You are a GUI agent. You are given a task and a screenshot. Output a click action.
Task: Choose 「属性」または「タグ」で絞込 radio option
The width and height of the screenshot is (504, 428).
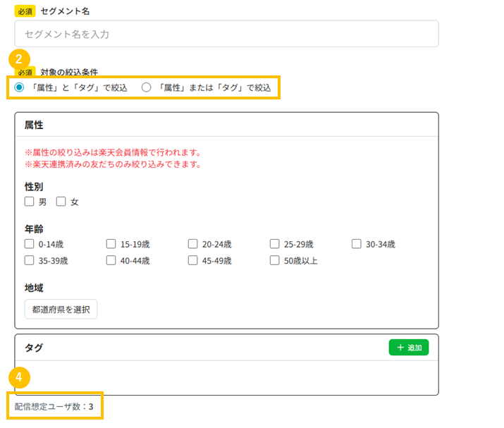147,88
